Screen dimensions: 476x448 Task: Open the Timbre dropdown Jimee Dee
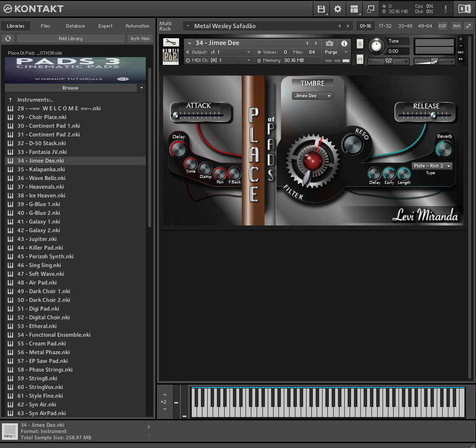tap(312, 96)
